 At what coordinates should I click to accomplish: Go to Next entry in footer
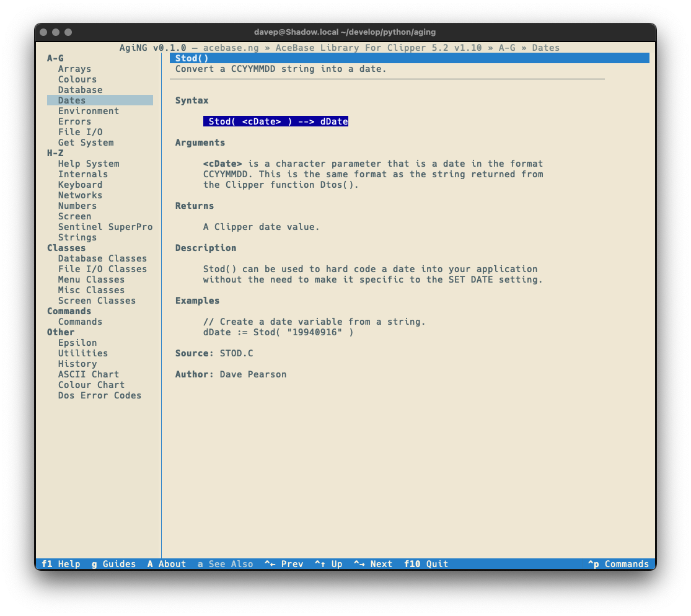373,564
